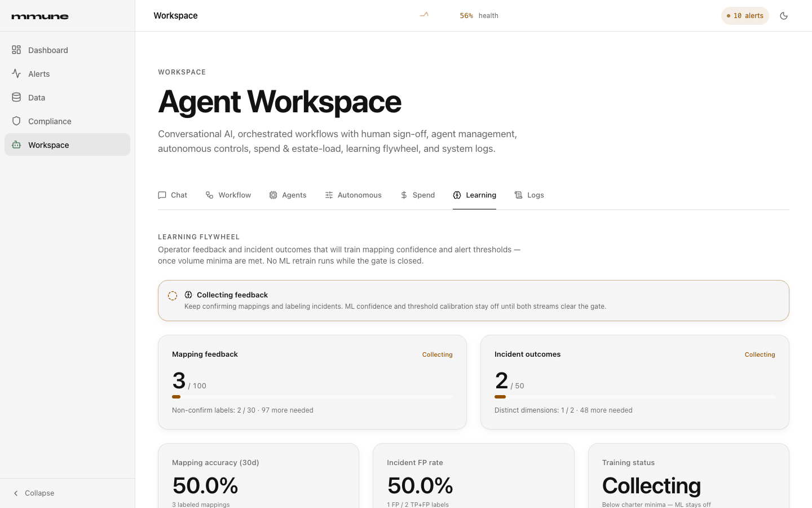This screenshot has width=812, height=508.
Task: Click the Compliance shield icon
Action: (16, 121)
